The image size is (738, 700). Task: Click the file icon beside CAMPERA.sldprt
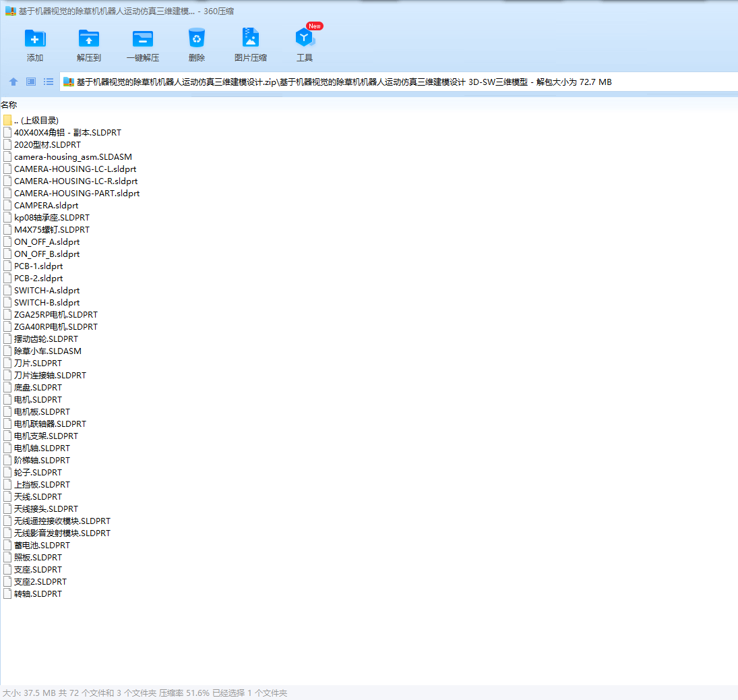(x=7, y=206)
